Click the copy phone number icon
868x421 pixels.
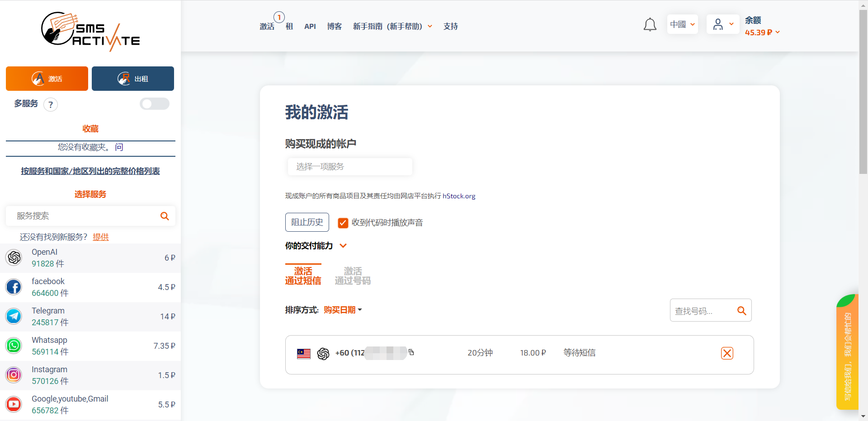[411, 352]
